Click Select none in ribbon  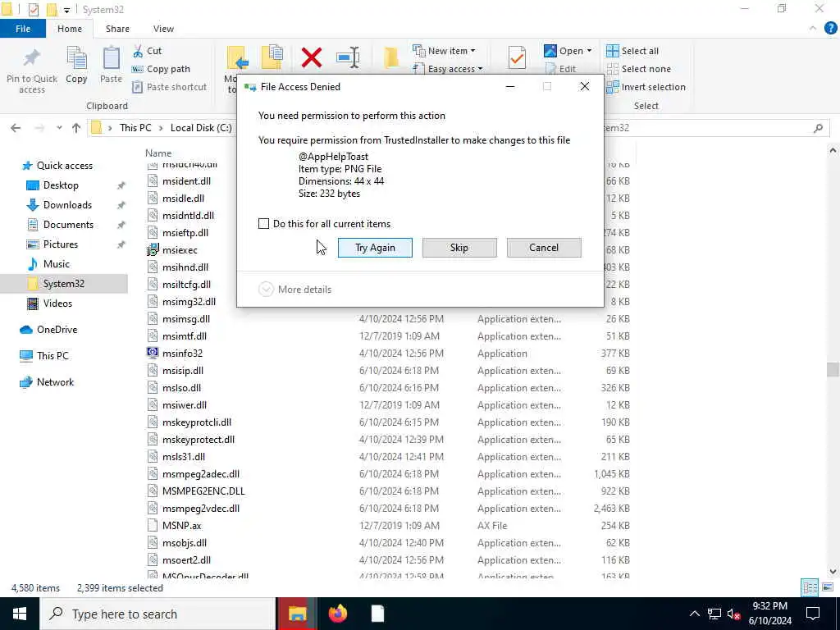coord(638,69)
